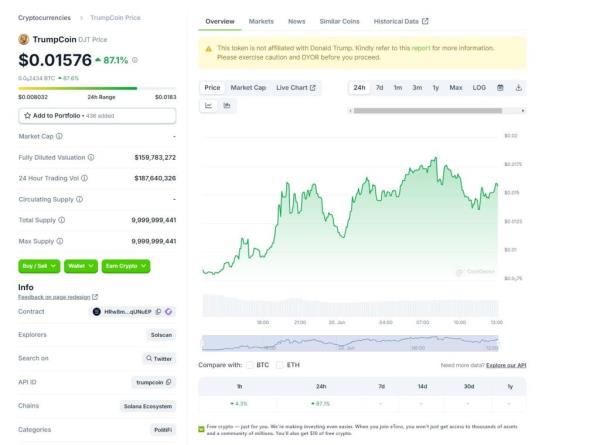Viewport: 600px width, 445px height.
Task: Show Market Cap info tooltip icon
Action: tap(59, 136)
